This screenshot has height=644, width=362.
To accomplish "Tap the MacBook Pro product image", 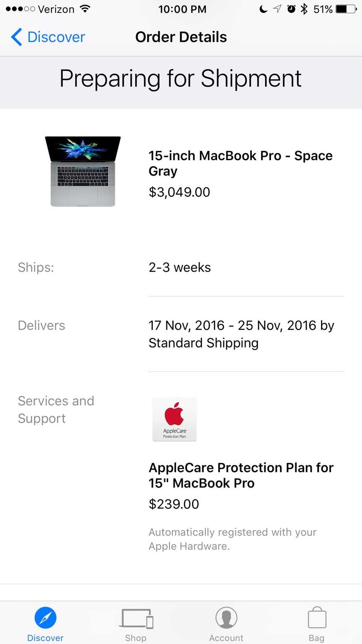I will 83,171.
